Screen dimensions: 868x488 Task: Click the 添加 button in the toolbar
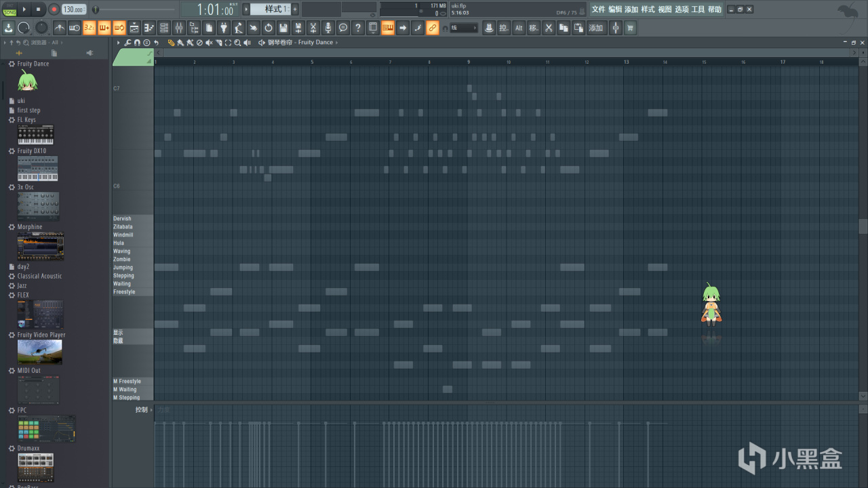(596, 28)
